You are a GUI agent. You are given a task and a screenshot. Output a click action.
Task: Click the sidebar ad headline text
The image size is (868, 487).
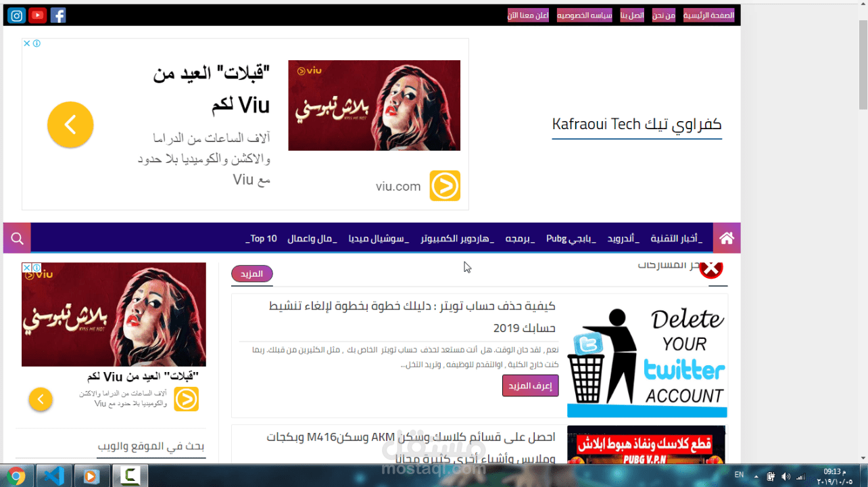pyautogui.click(x=143, y=376)
